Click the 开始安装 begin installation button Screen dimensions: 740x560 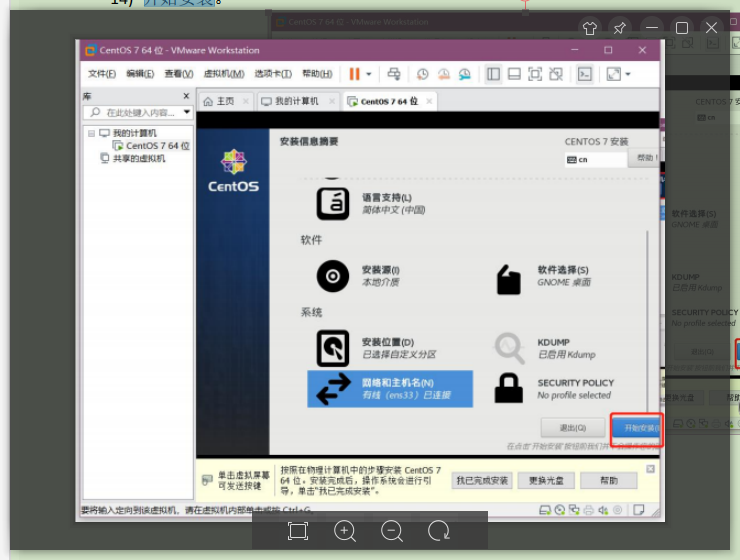click(637, 428)
